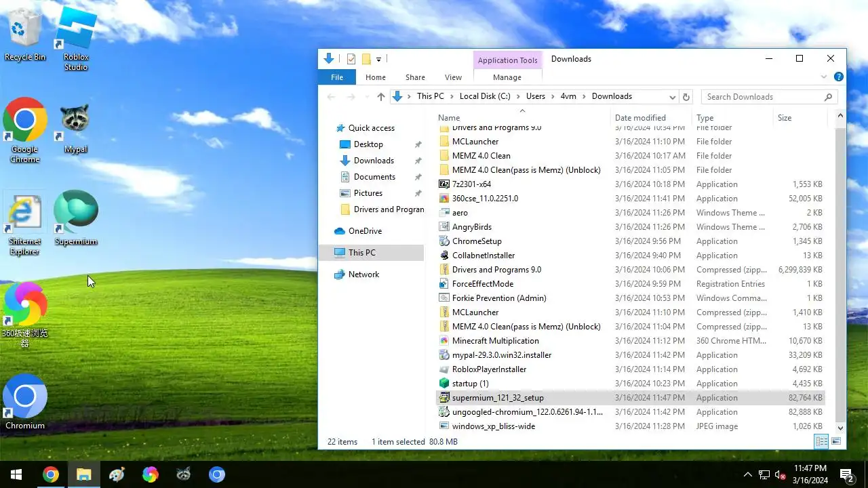Launch Roblox Studio desktop shortcut
The image size is (868, 488).
pos(76,38)
